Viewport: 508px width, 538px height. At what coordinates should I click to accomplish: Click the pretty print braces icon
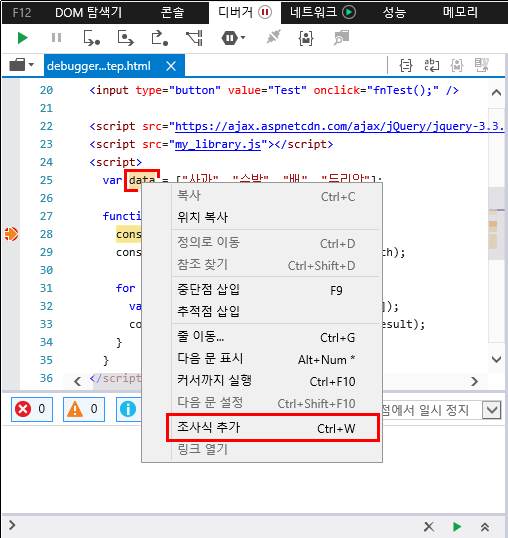[x=406, y=65]
